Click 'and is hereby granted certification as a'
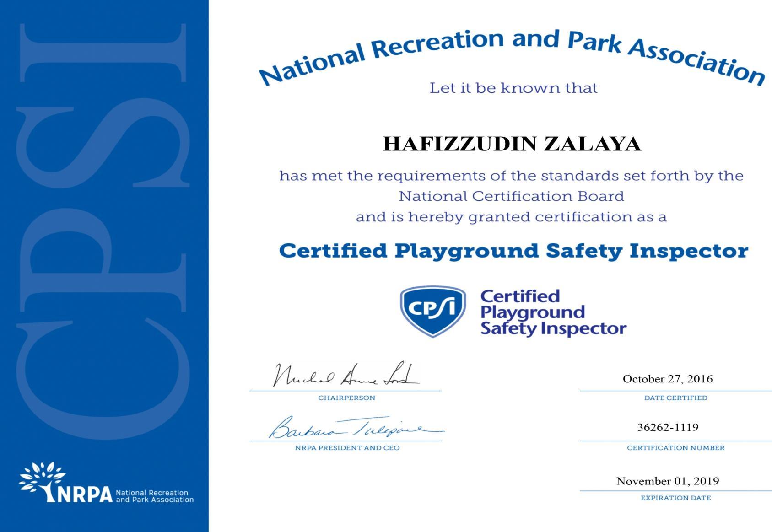Viewport: 772px width, 532px height. [x=511, y=217]
